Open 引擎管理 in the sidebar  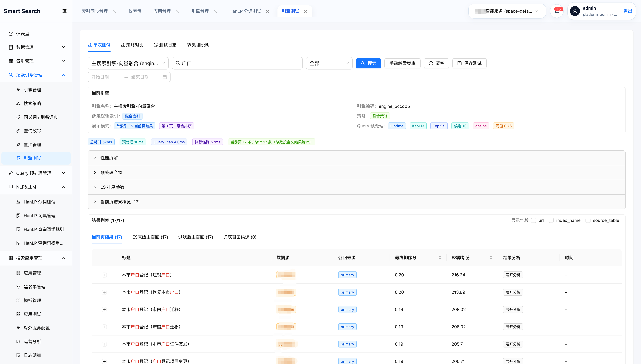36,90
